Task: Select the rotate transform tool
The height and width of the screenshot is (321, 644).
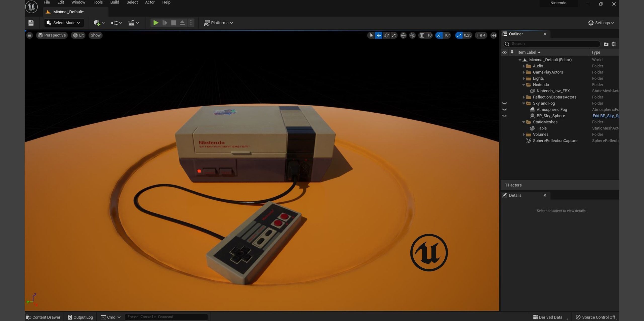Action: click(386, 35)
